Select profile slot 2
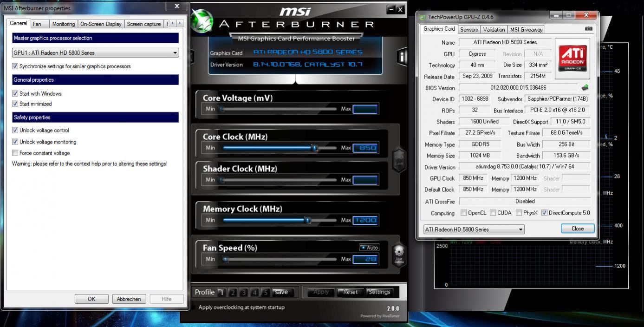 (233, 292)
